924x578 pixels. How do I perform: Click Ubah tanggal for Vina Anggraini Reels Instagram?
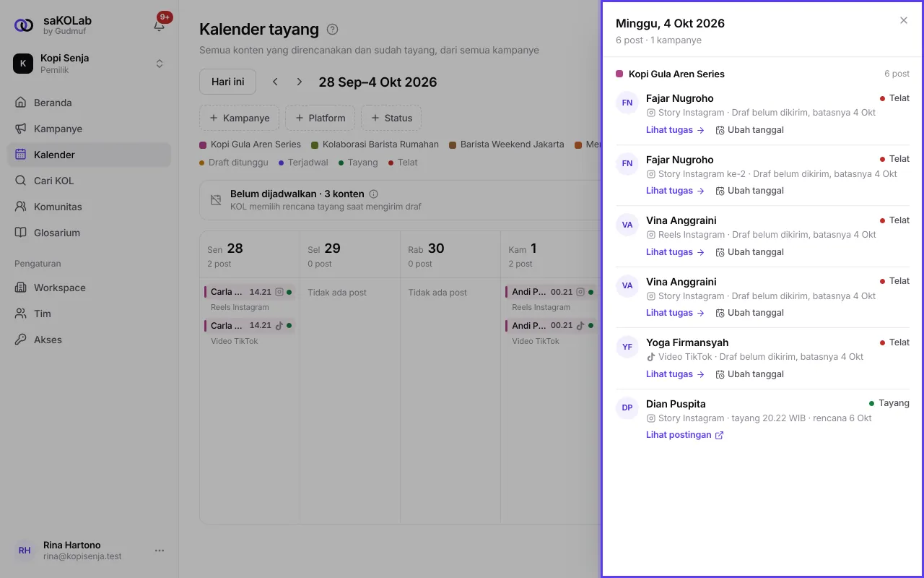click(x=749, y=252)
